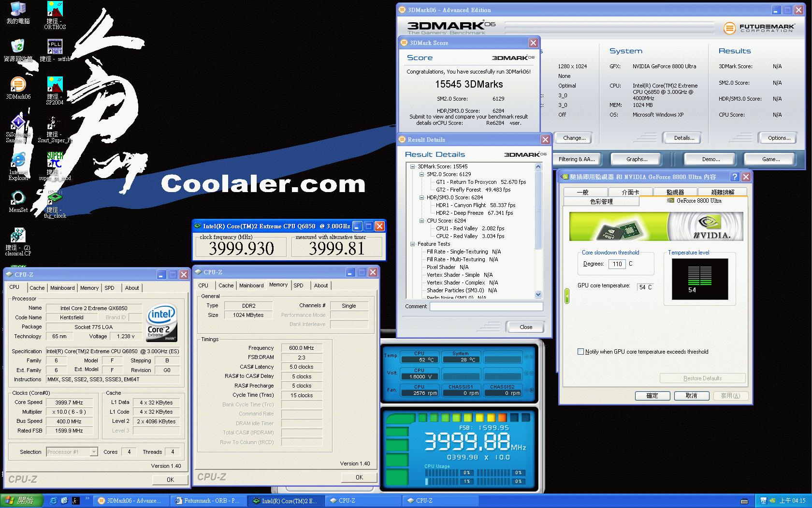
Task: Click the first system tray icon beside the NVIDIA icon
Action: 763,501
